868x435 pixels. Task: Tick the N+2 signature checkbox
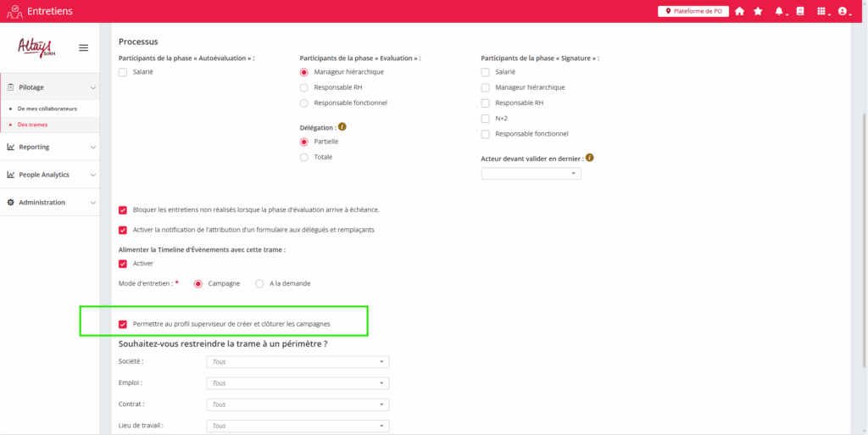[x=485, y=118]
